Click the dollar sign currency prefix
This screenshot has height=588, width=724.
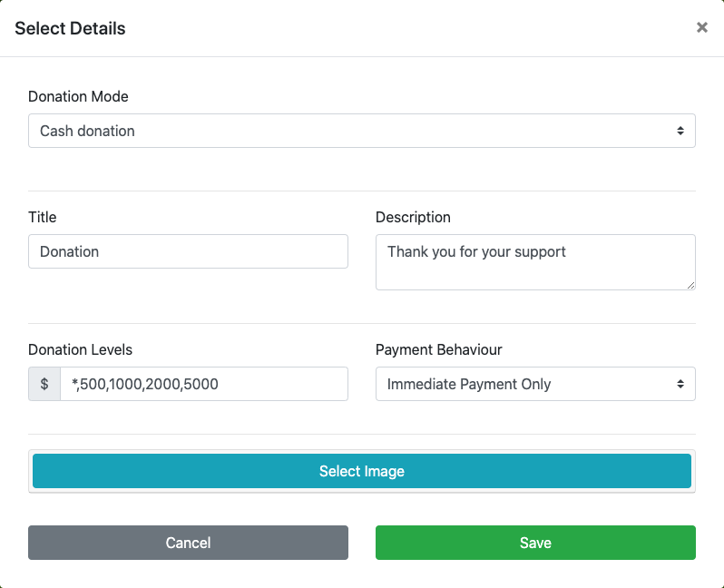pos(44,384)
